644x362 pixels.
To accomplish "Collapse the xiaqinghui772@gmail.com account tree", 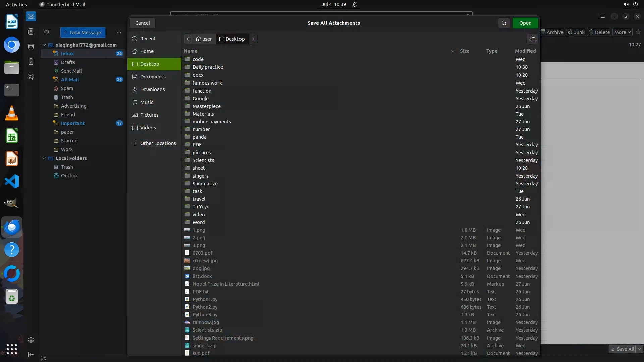I will click(x=44, y=45).
